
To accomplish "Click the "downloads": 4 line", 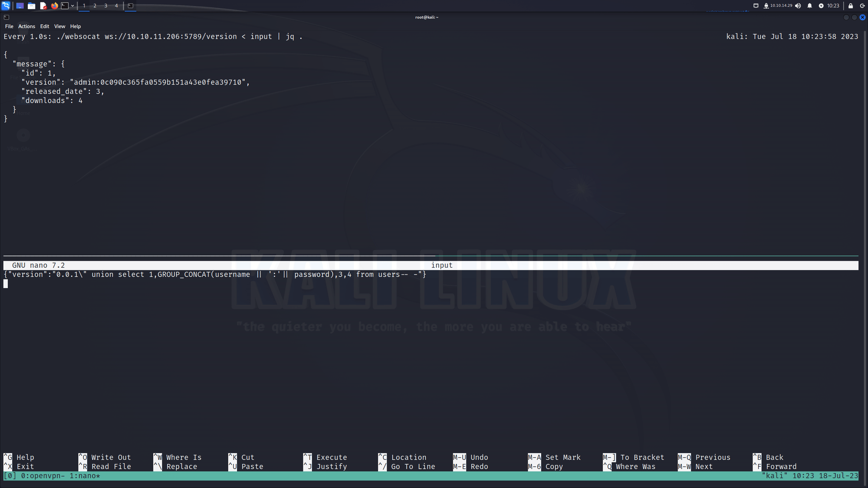I will (x=52, y=101).
